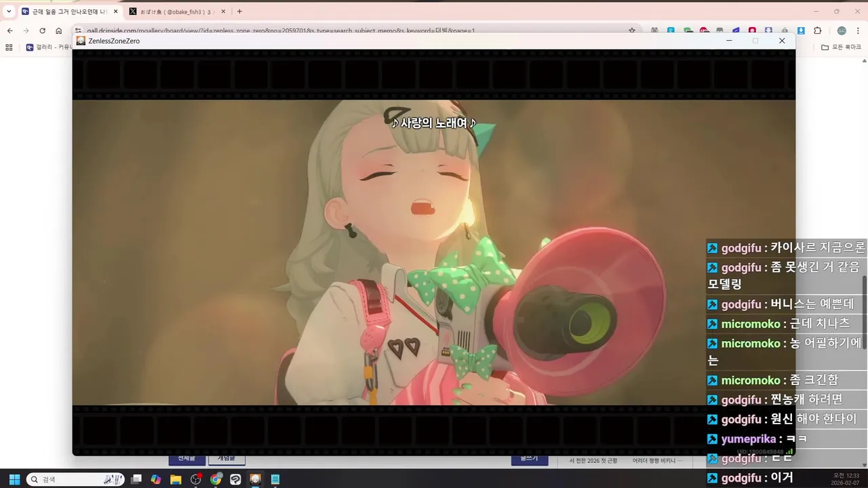Bookmark this page with the star icon
The image size is (868, 488).
632,30
